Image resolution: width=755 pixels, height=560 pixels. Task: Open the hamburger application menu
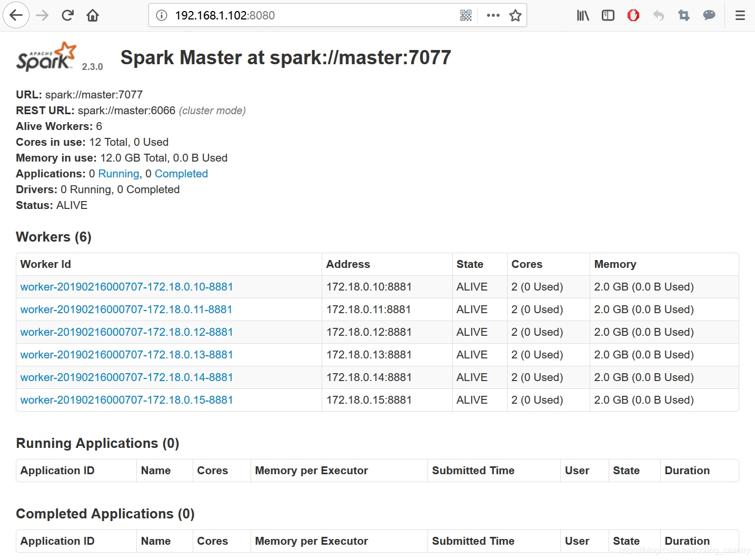tap(740, 15)
